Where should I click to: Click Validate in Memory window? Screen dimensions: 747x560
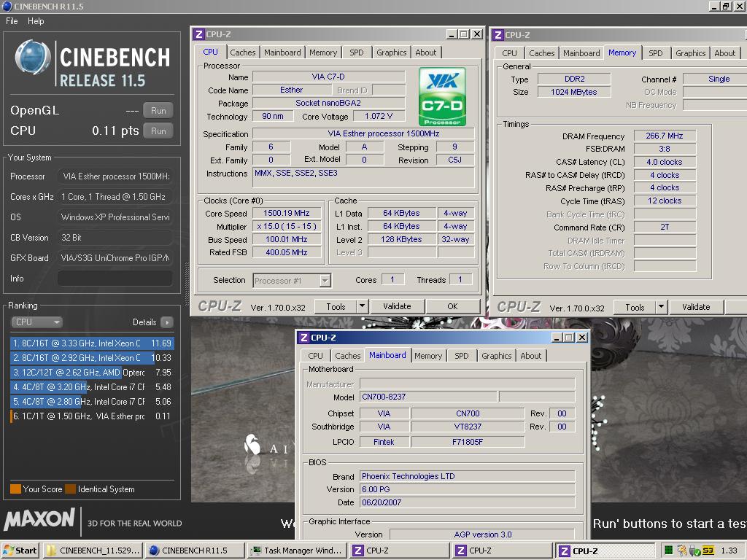click(x=696, y=307)
